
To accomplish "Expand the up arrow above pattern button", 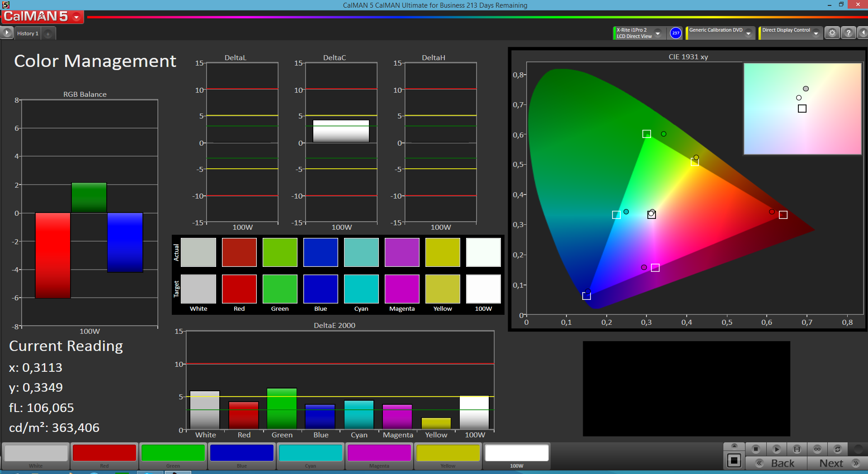I will pyautogui.click(x=734, y=446).
